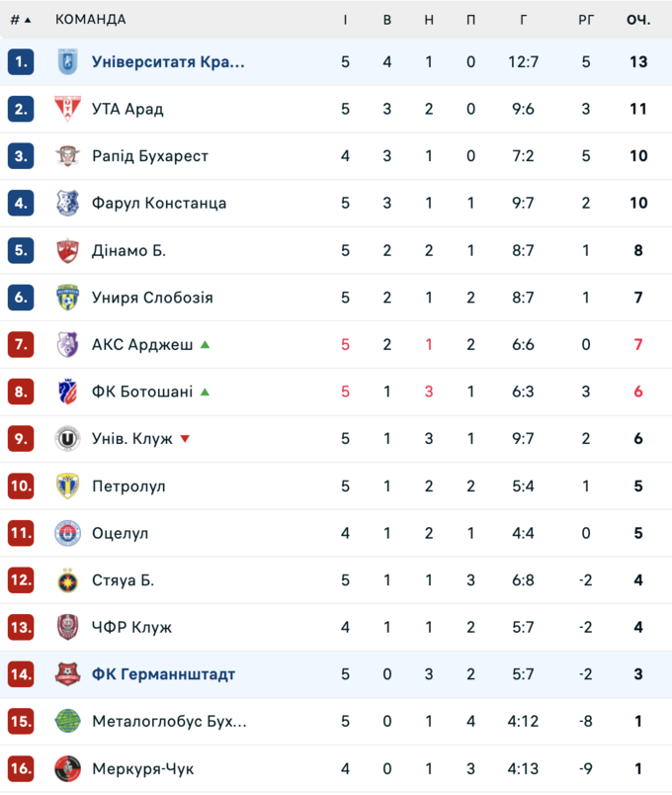The image size is (672, 795).
Task: Click the UTA Arad team logo
Action: 67,109
